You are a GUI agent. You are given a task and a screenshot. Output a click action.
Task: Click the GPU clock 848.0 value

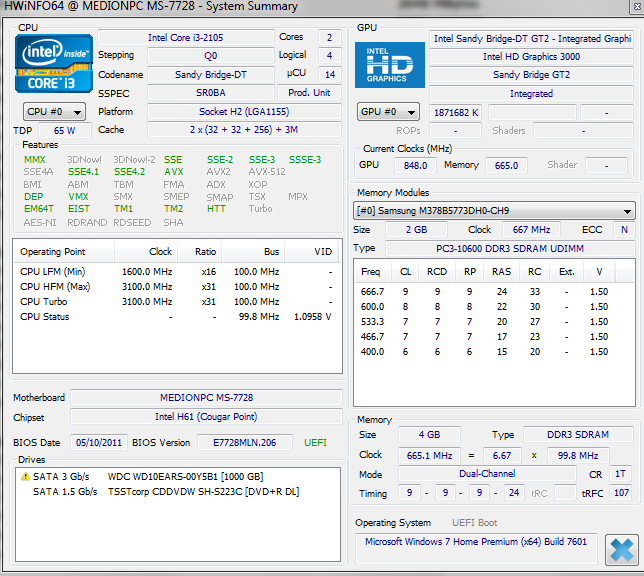tap(415, 166)
